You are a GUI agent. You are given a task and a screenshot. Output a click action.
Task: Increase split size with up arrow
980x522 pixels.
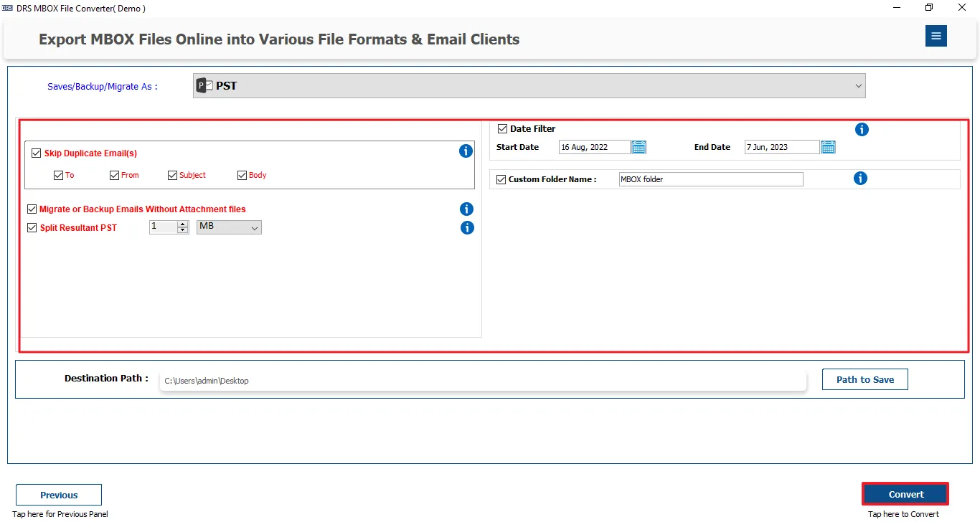182,224
